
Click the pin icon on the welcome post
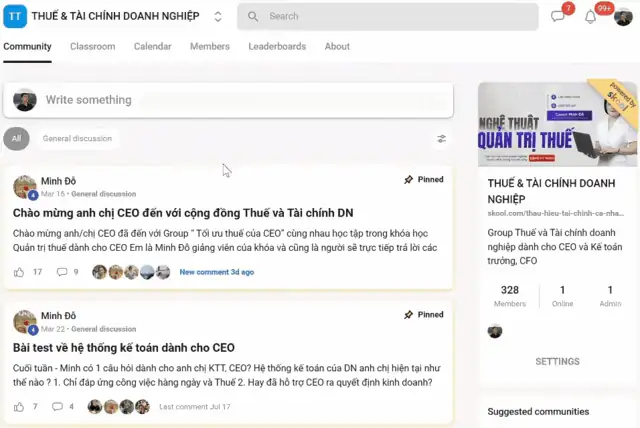point(408,180)
